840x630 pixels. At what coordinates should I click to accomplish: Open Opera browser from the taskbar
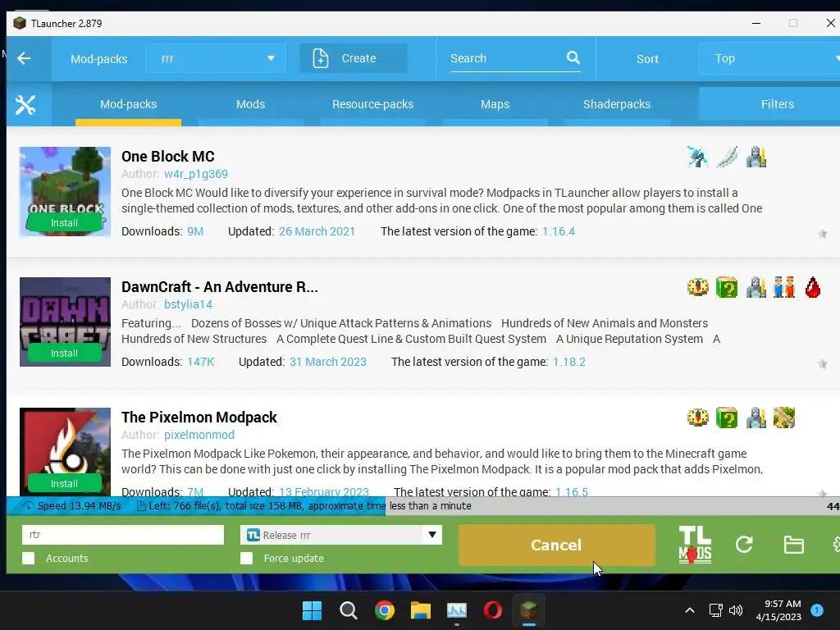point(493,610)
